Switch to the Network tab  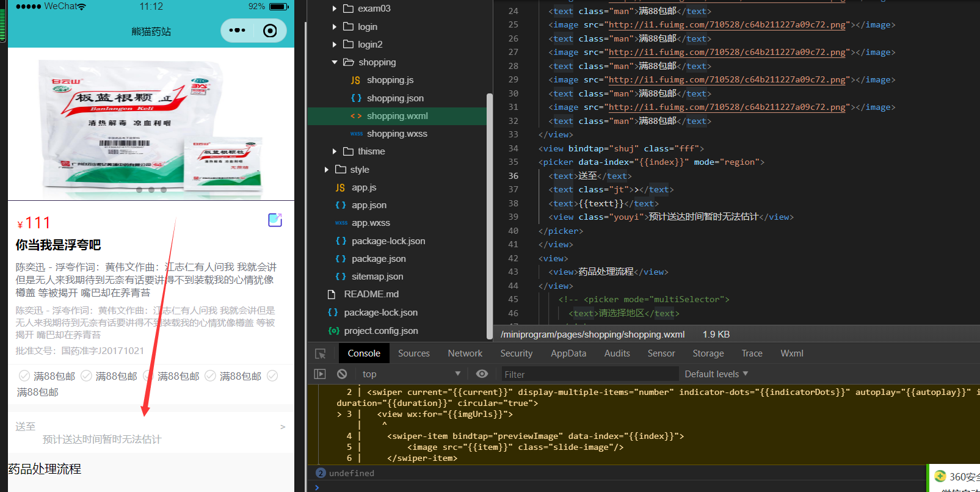465,353
